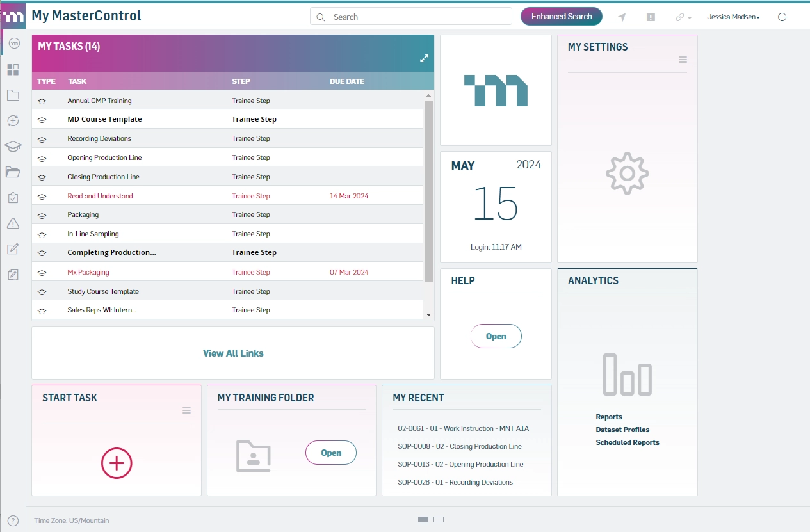Click the bar chart icon in Analytics
The height and width of the screenshot is (532, 810).
click(628, 374)
